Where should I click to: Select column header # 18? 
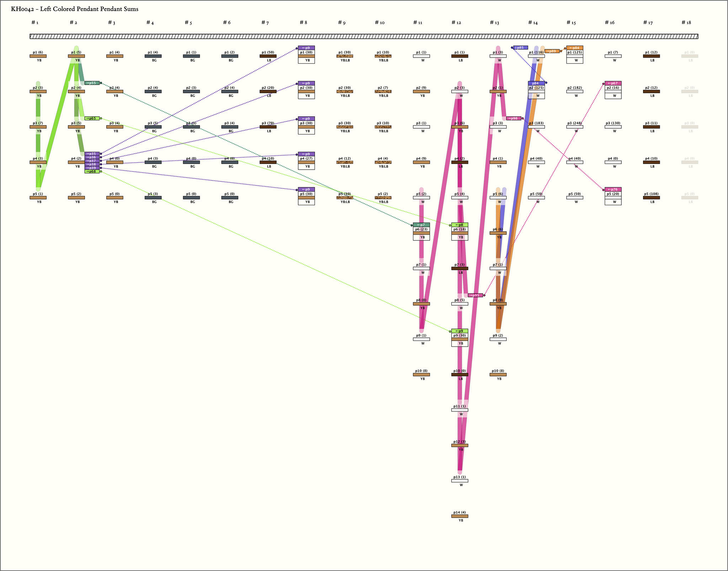686,23
